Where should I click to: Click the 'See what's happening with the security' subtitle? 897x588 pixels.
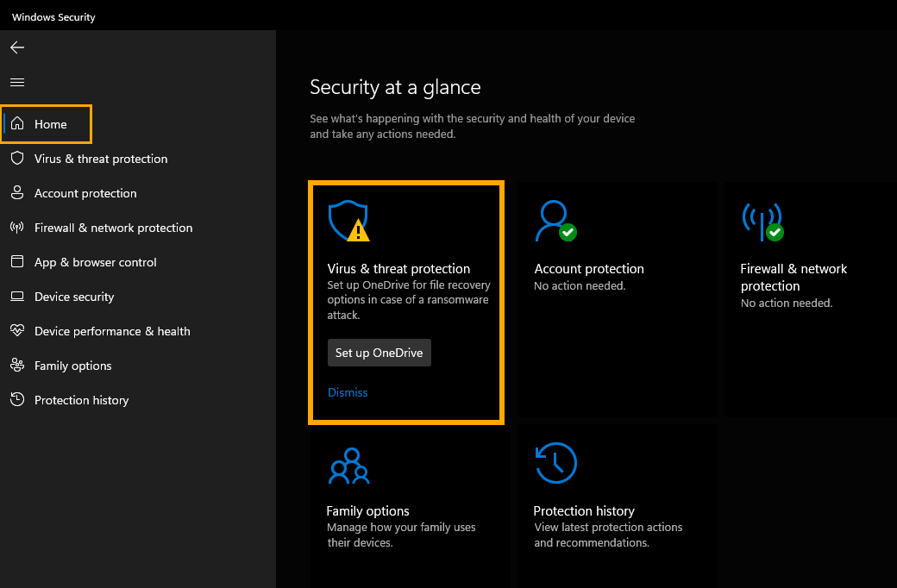pyautogui.click(x=473, y=127)
